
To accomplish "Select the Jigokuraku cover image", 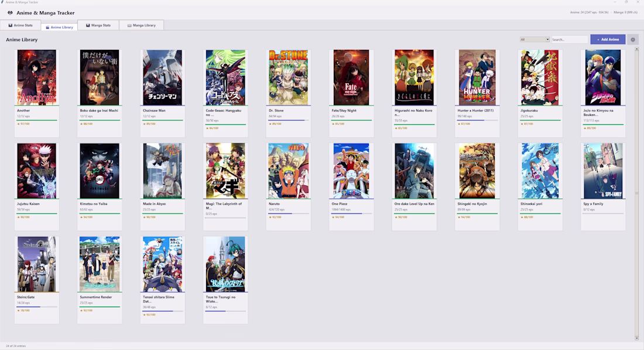I will [540, 77].
